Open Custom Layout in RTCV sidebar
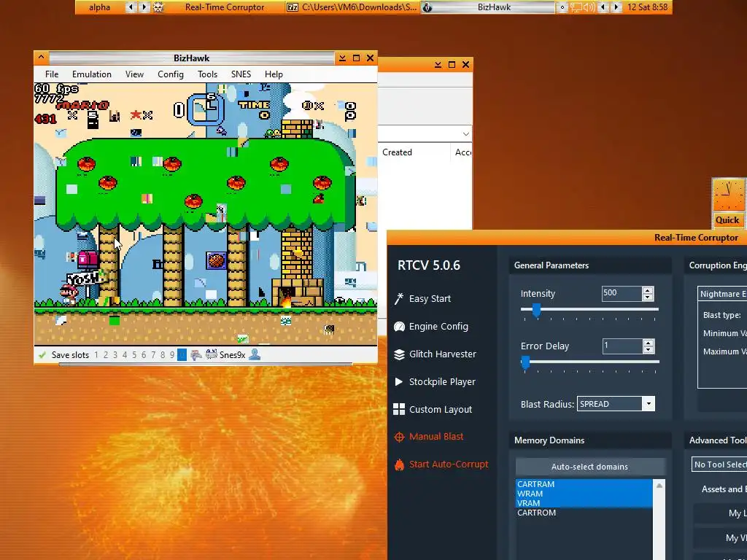The height and width of the screenshot is (560, 747). coord(433,409)
